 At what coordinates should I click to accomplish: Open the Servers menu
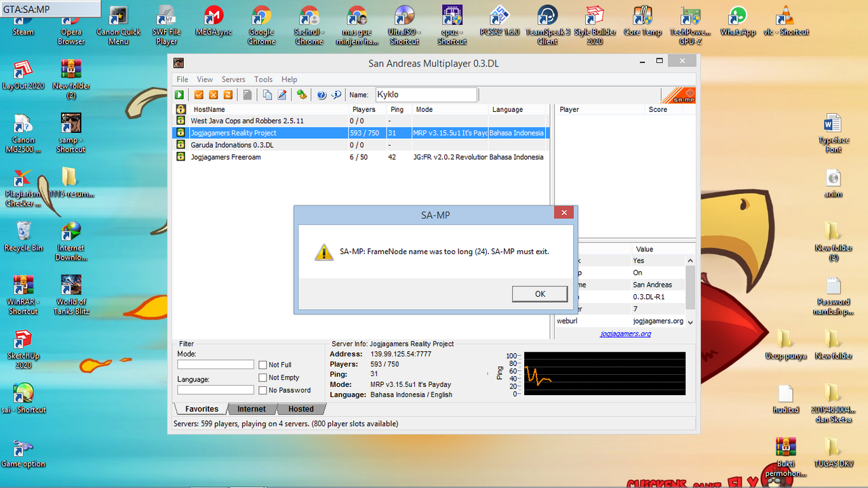[233, 79]
